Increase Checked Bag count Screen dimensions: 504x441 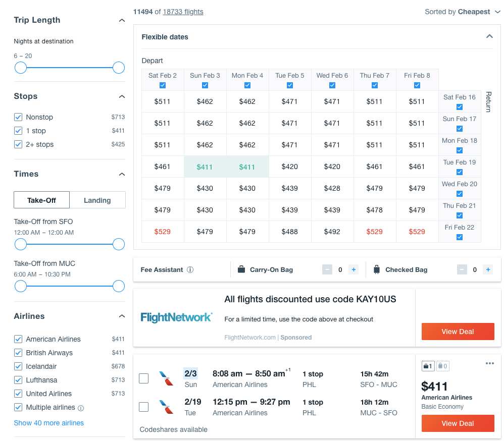[488, 269]
